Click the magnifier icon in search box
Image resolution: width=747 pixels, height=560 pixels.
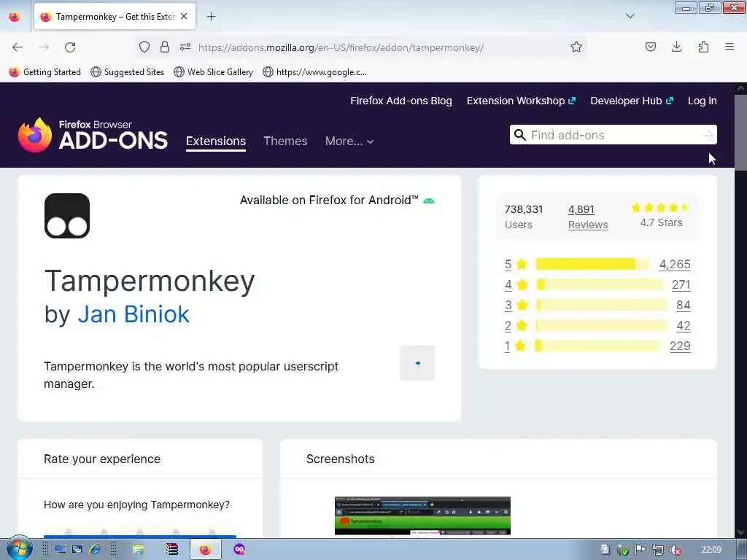coord(520,135)
